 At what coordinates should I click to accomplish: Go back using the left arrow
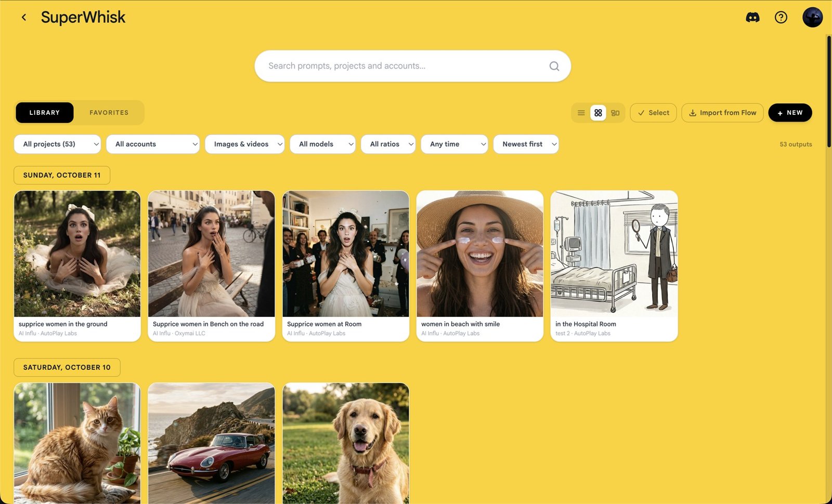[24, 17]
